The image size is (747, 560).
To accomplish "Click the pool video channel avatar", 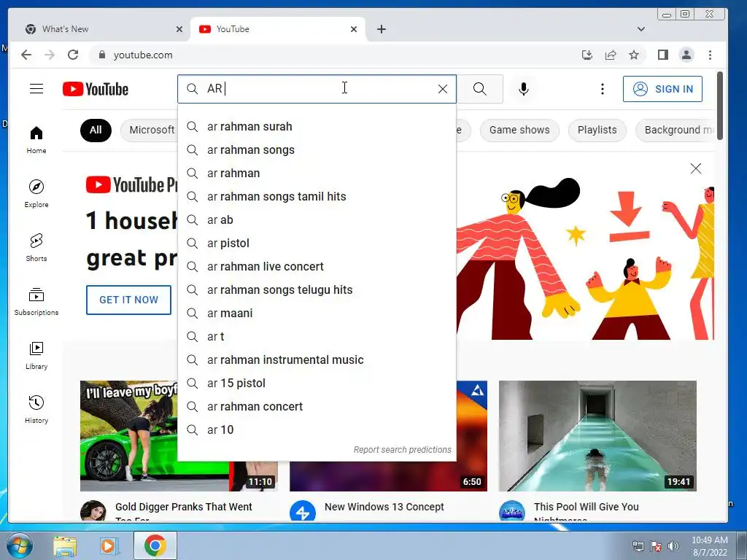I will 512,512.
